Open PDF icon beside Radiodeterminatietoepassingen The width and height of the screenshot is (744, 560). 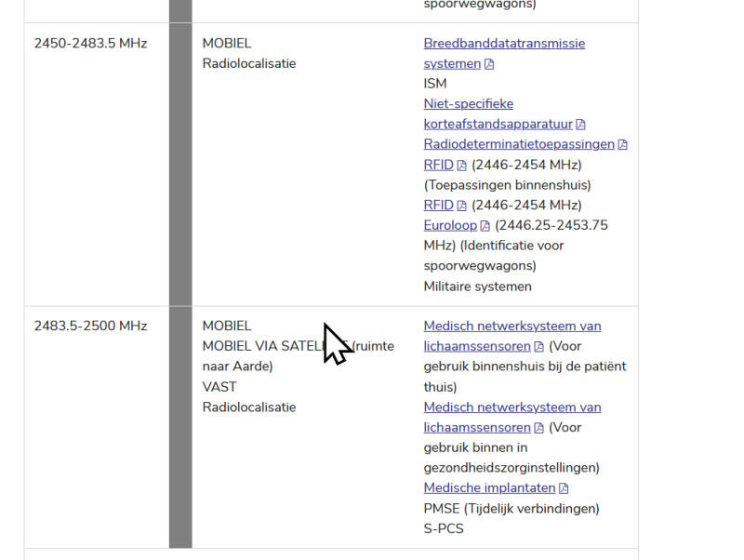[x=622, y=145]
